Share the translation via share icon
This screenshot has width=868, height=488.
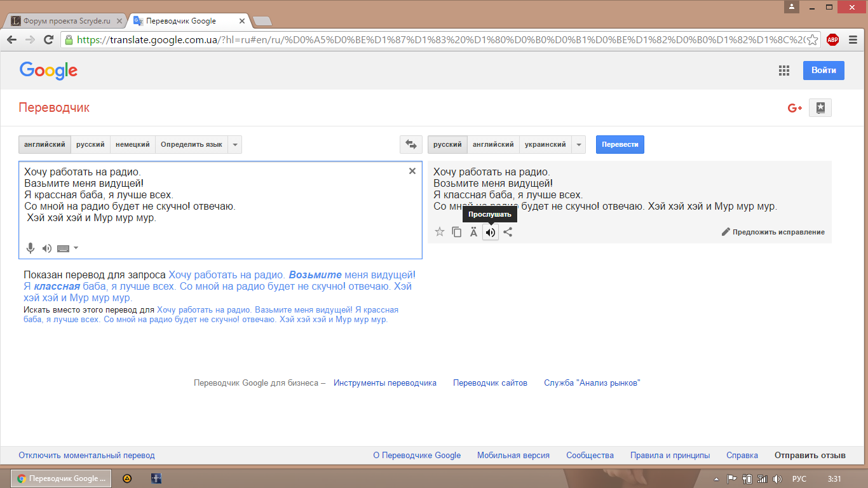508,233
